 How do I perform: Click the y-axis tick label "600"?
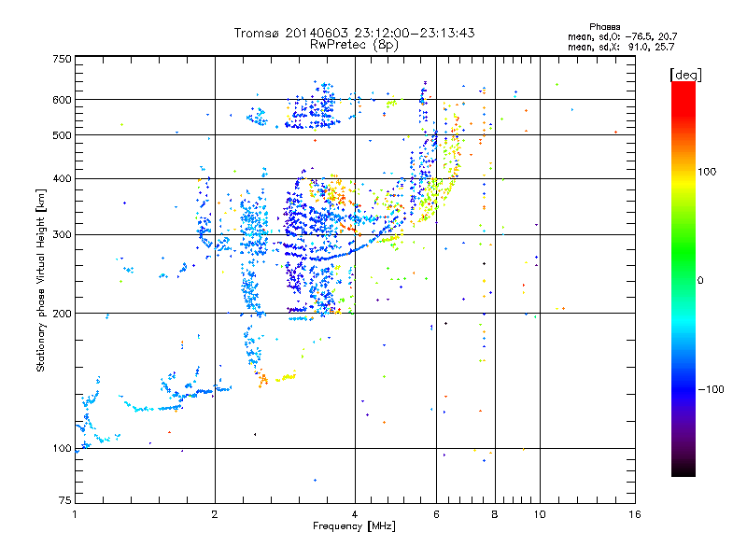62,100
